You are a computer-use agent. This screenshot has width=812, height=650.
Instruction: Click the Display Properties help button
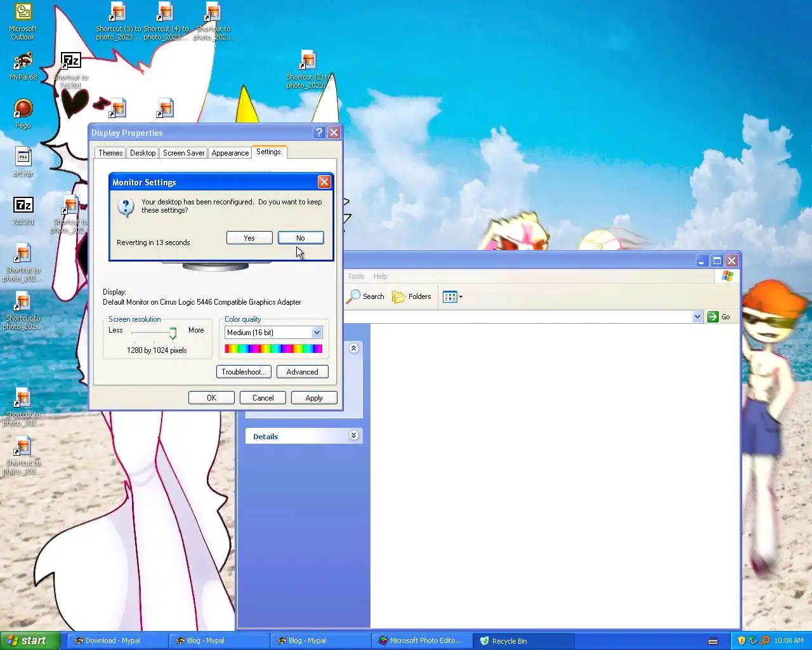point(319,132)
